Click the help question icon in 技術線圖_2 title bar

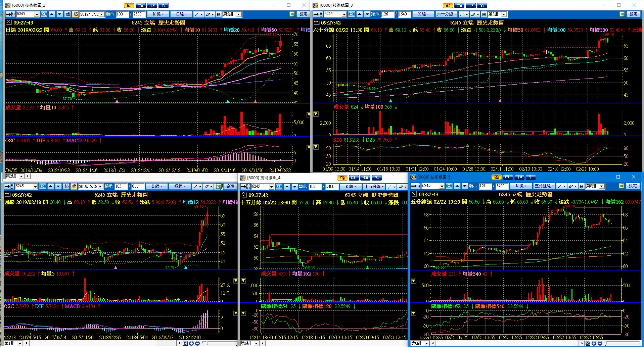163,5
